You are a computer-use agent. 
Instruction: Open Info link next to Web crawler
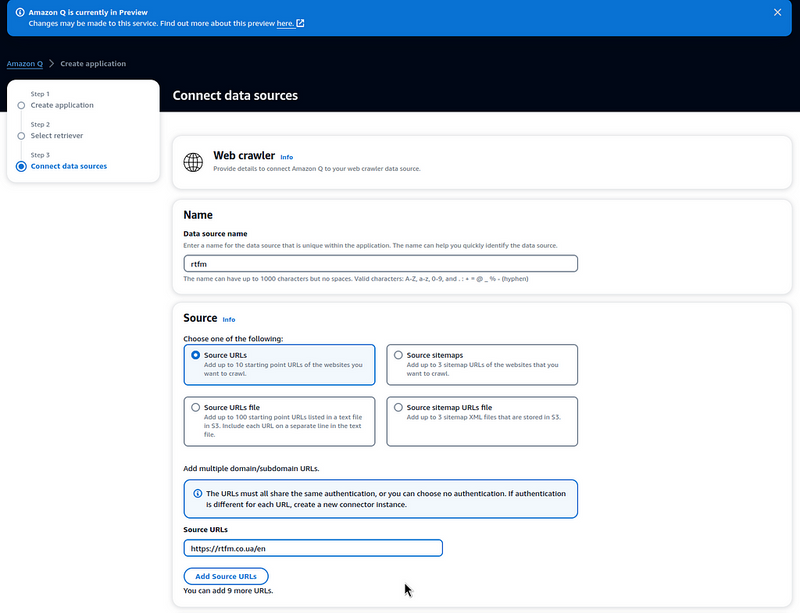(287, 157)
